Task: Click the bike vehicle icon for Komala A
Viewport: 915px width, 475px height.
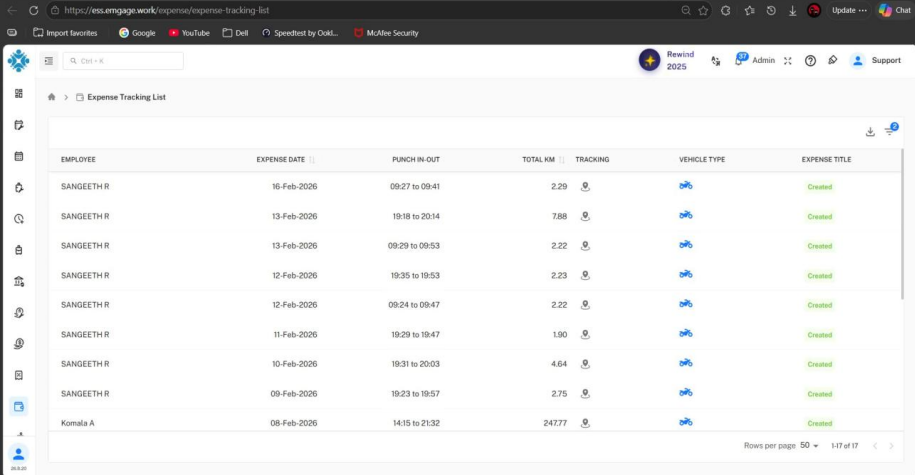Action: (686, 422)
